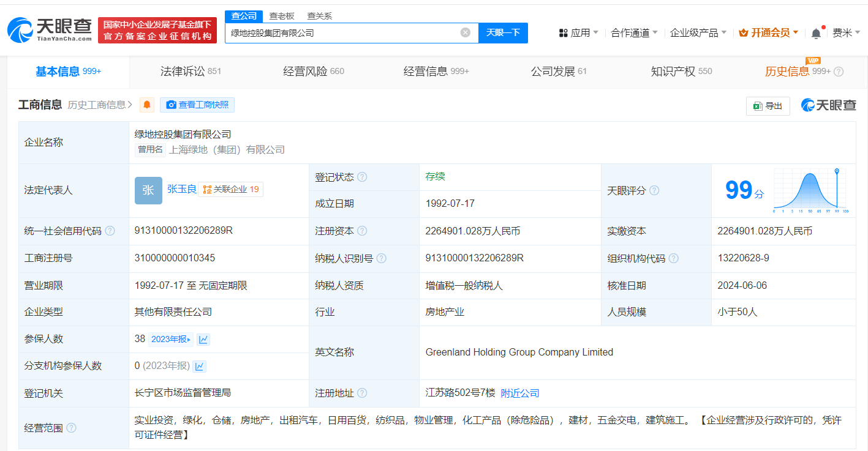Expand the 2023年报 year selector

click(171, 339)
